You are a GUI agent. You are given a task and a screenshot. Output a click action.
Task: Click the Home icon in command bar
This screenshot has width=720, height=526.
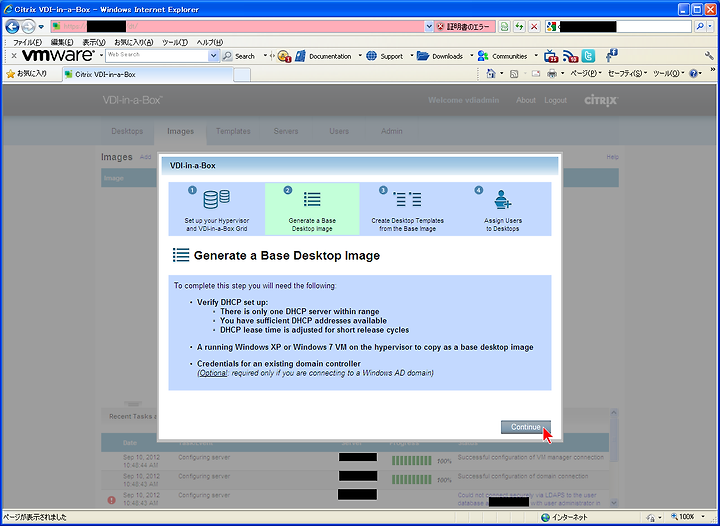click(491, 73)
